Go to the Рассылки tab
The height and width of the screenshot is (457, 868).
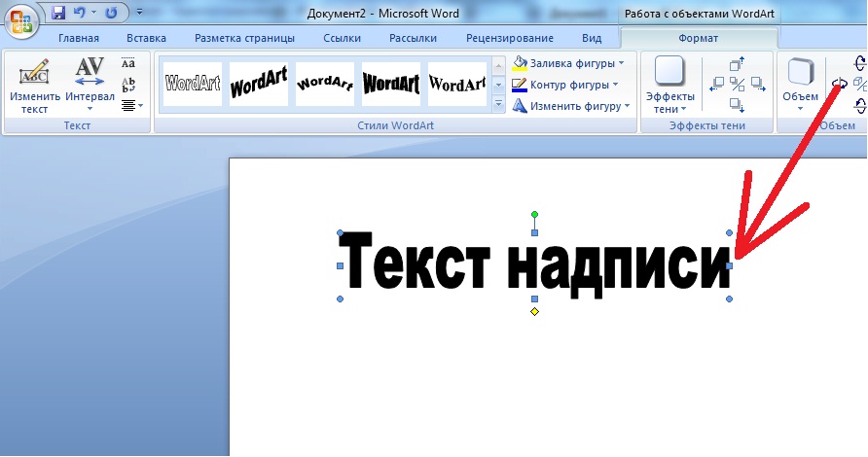point(413,38)
